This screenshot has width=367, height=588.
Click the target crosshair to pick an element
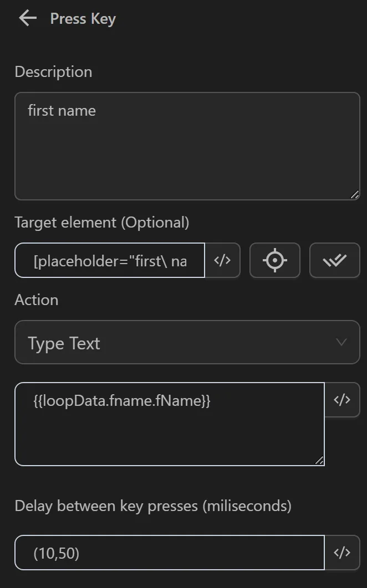click(x=275, y=260)
